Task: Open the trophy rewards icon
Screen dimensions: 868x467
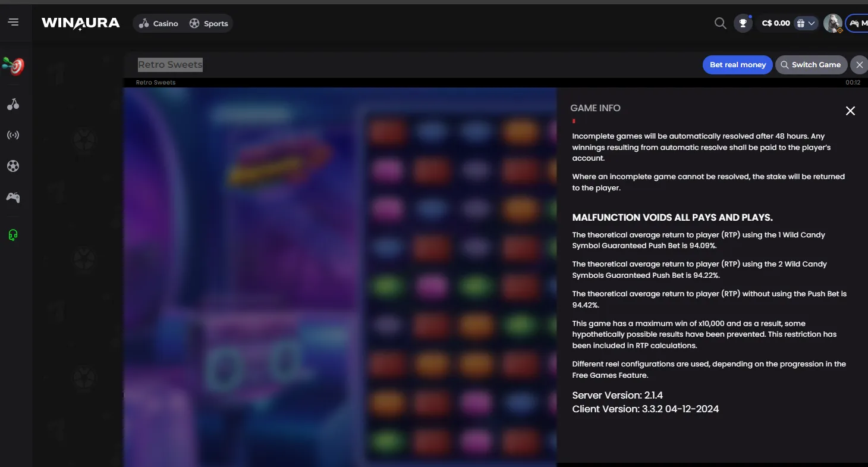Action: pyautogui.click(x=743, y=23)
